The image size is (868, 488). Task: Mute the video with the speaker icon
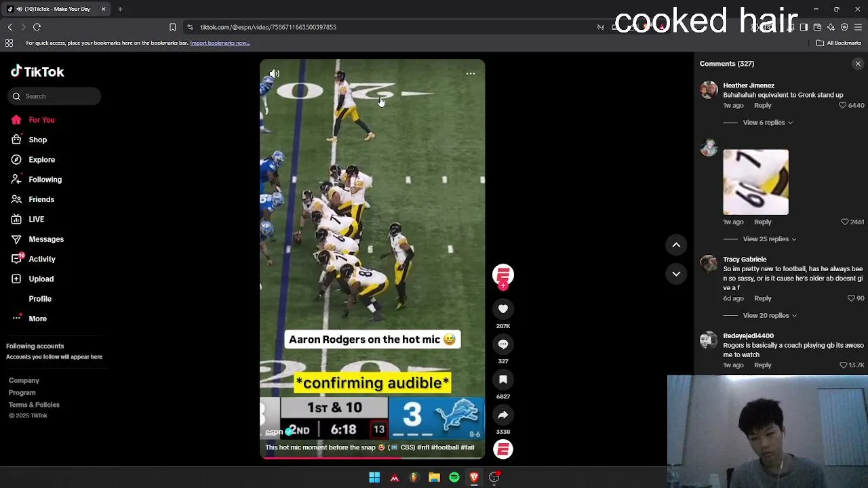click(x=275, y=74)
